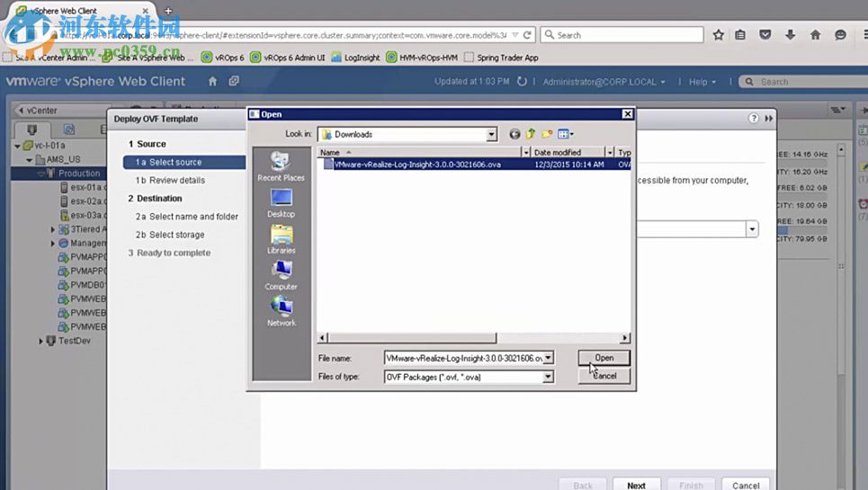Click Open button in file dialog
Viewport: 868px width, 490px height.
click(604, 358)
